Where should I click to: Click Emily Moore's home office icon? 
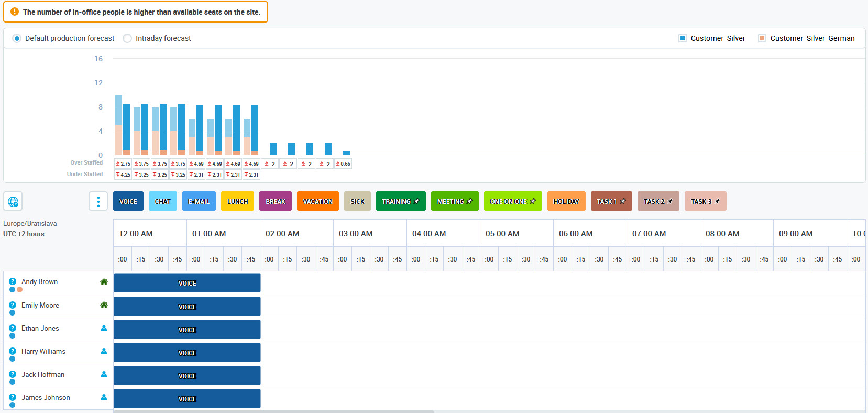point(104,305)
